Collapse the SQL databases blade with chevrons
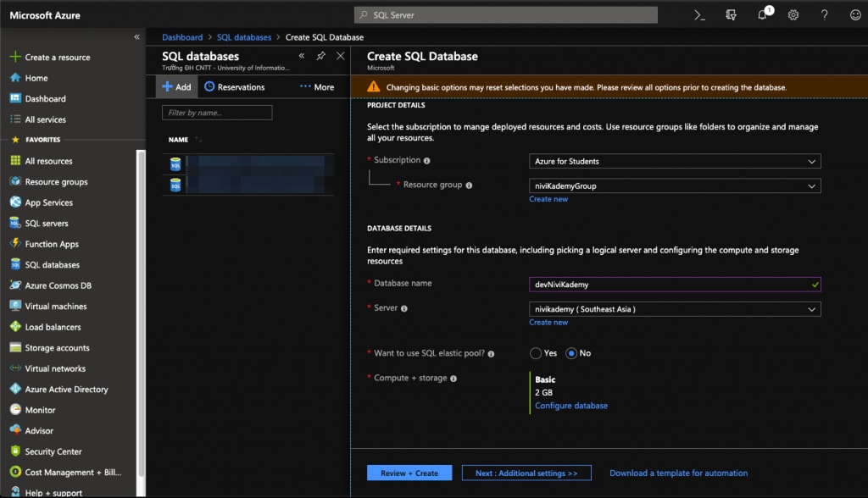 point(302,56)
